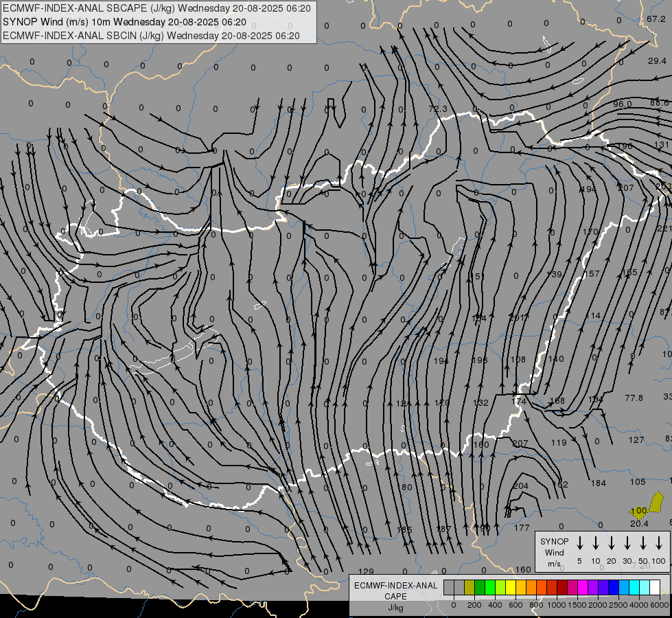Click the 20.4 CAPE value on map
The height and width of the screenshot is (618, 672).
(x=639, y=524)
